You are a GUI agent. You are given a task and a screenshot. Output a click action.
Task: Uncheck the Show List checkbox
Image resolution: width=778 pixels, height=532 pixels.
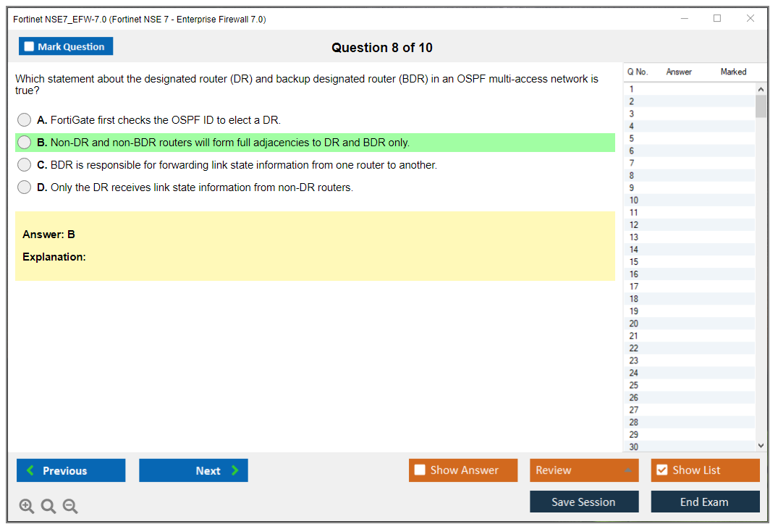(x=662, y=470)
